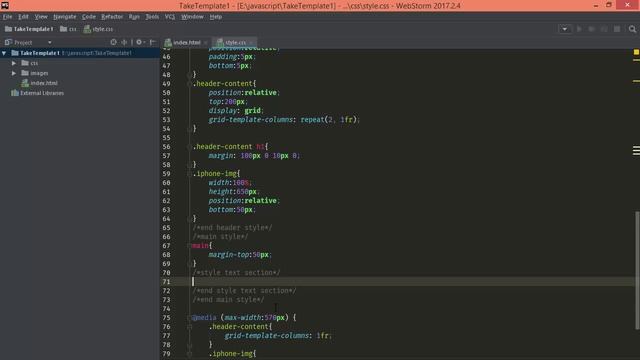640x360 pixels.
Task: Open the Help menu
Action: [x=216, y=17]
